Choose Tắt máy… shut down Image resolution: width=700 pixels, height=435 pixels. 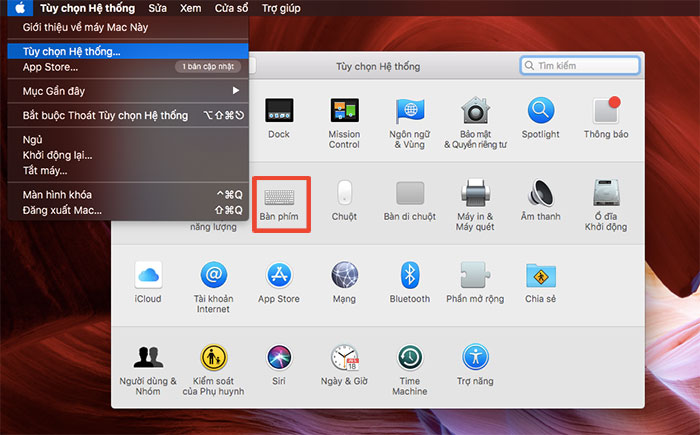pos(128,170)
